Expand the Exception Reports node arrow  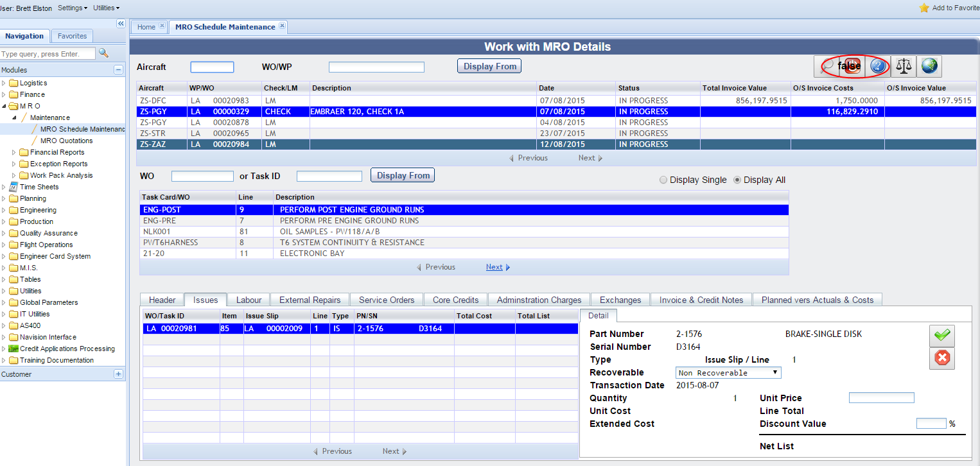(14, 164)
